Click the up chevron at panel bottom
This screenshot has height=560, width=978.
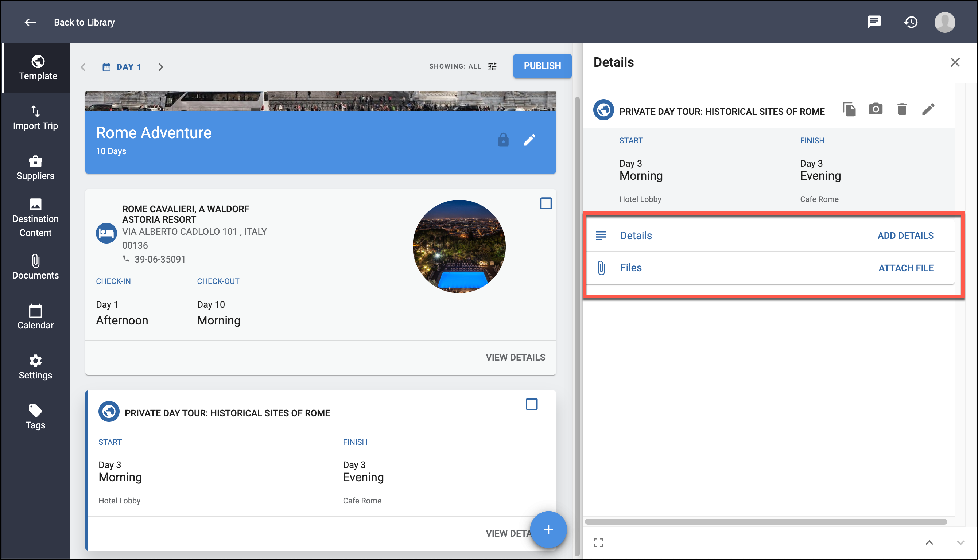(x=929, y=543)
